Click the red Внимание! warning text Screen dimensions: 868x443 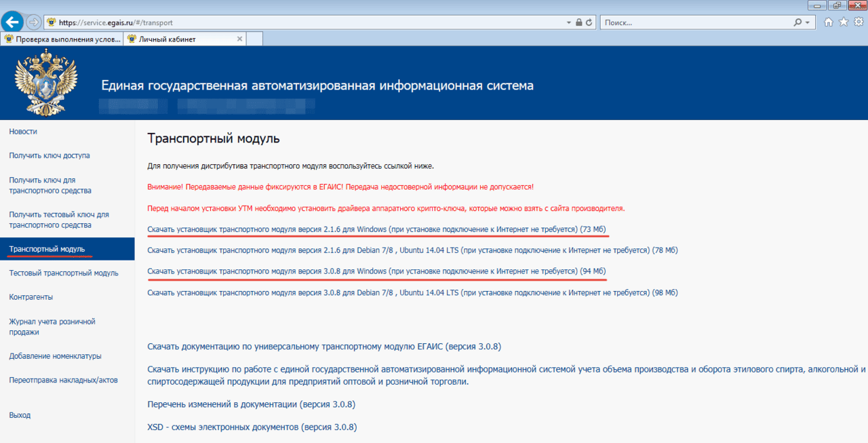[340, 187]
